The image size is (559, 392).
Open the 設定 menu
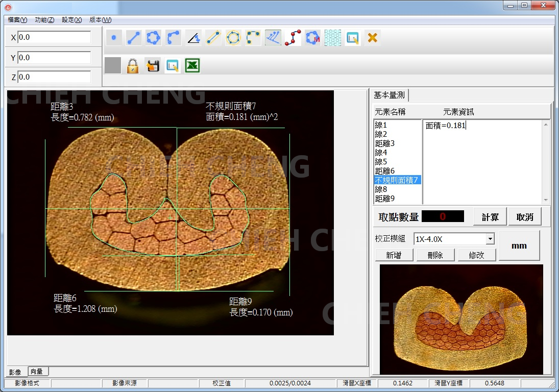click(x=71, y=20)
